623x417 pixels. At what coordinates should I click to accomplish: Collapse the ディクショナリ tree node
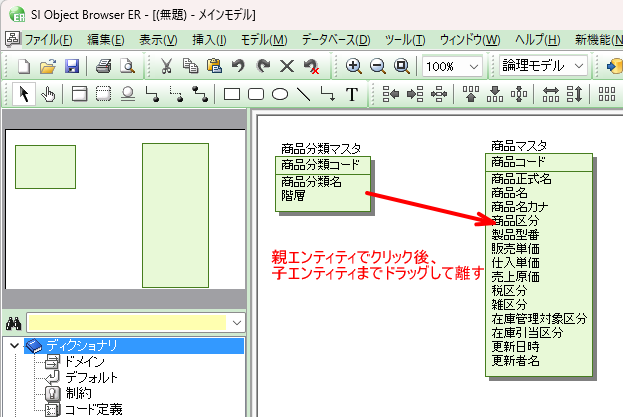(x=15, y=346)
